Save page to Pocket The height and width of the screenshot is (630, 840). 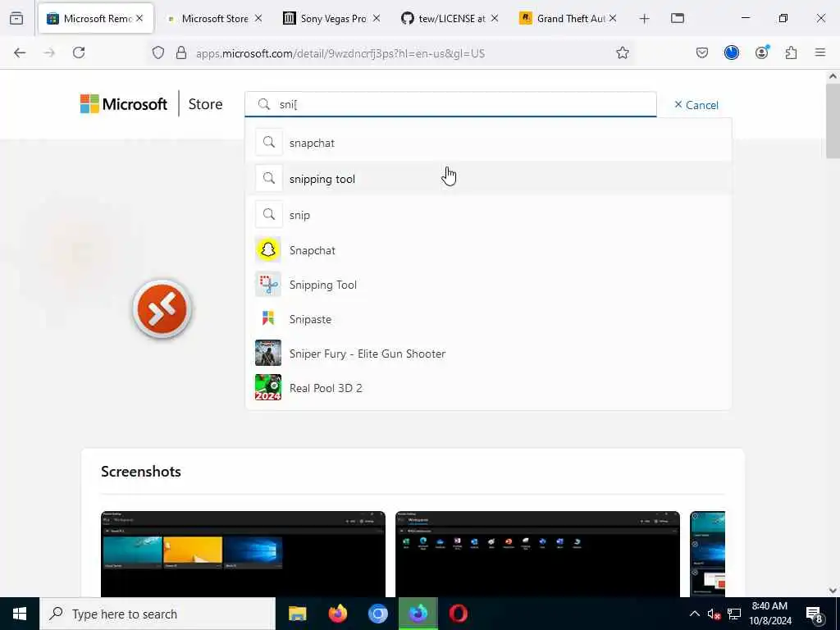(702, 52)
